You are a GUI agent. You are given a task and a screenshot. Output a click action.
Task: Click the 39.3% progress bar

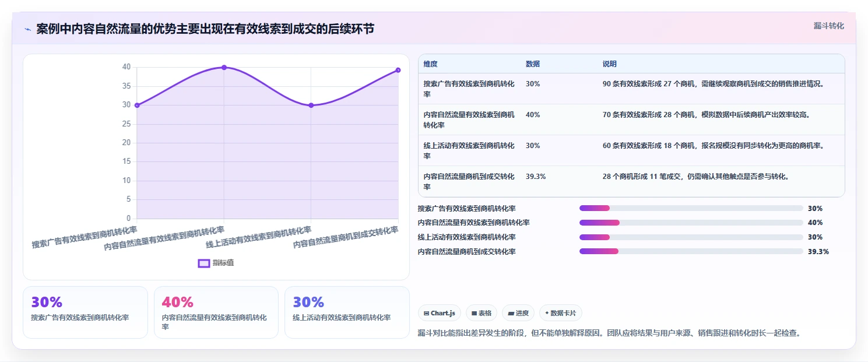(691, 251)
